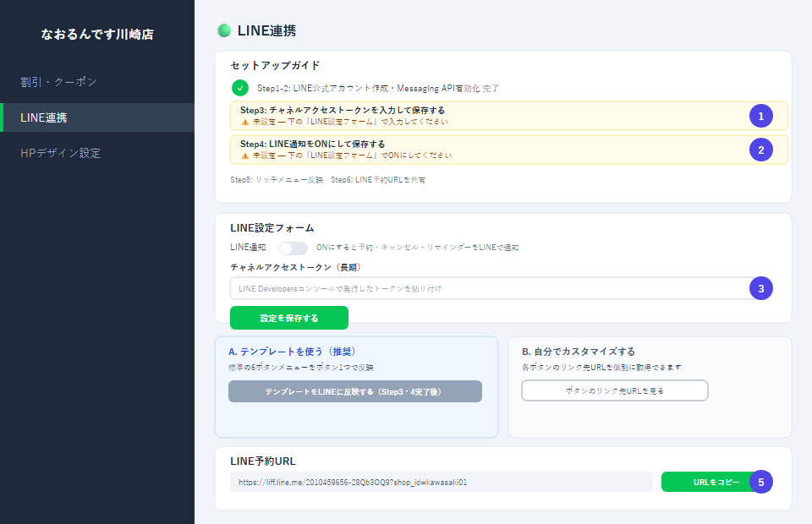The height and width of the screenshot is (524, 812).
Task: Click テンプレートをLINEに反映する button
Action: [354, 391]
